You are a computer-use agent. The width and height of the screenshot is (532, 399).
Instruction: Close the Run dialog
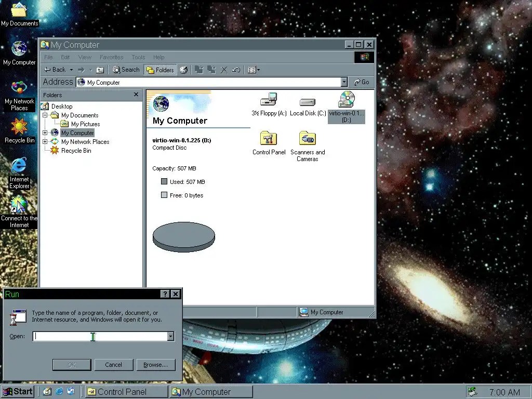click(x=176, y=294)
